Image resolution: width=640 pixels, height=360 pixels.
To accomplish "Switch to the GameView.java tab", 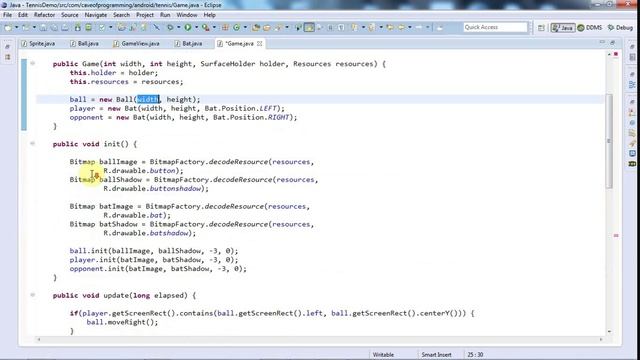I will [136, 43].
